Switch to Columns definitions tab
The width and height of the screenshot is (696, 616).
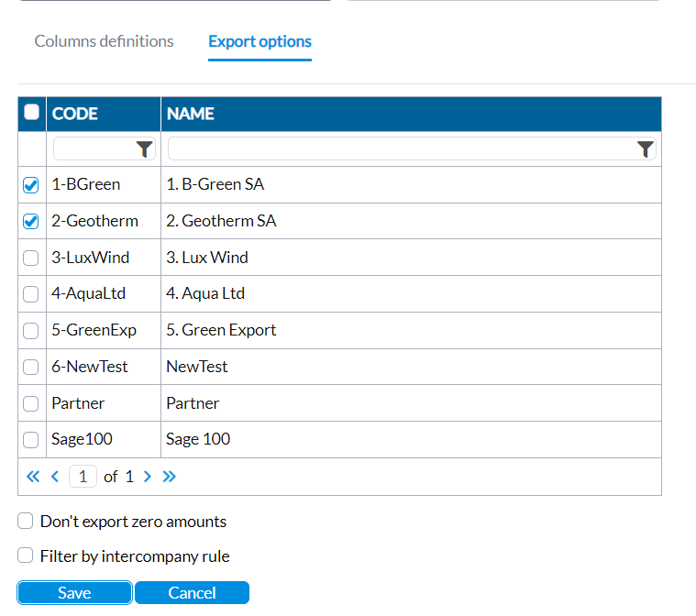pyautogui.click(x=104, y=41)
